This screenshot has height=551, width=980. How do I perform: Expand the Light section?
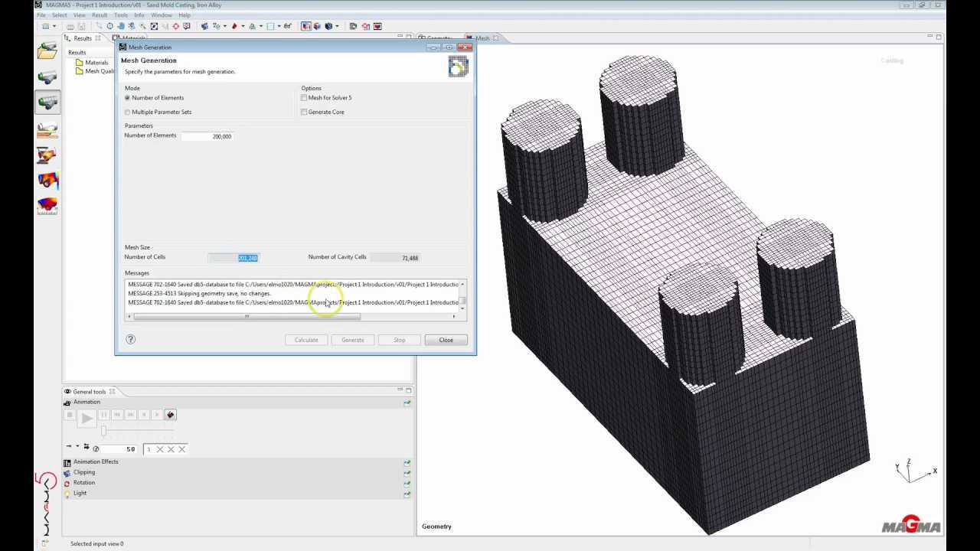pos(237,494)
